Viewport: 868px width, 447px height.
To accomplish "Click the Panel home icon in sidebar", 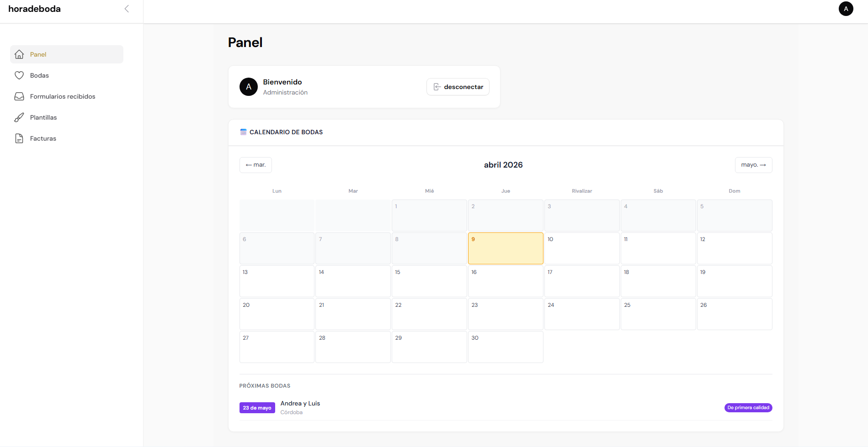I will click(19, 54).
